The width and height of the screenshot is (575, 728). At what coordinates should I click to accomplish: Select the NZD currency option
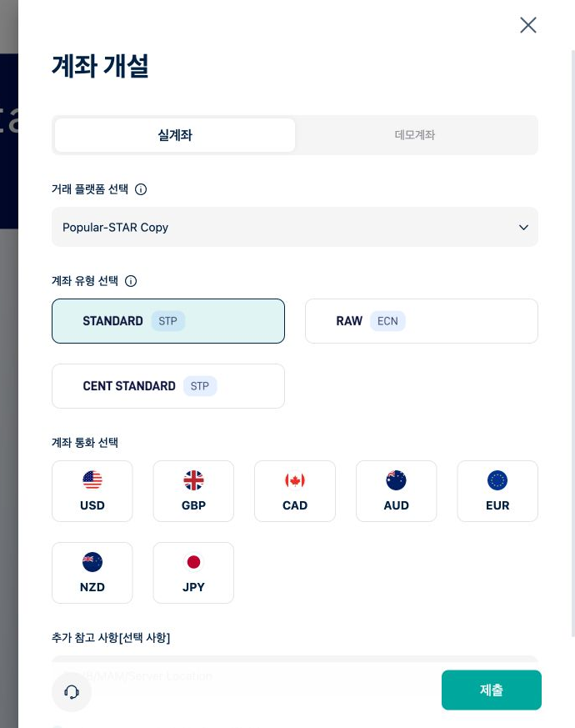tap(92, 573)
